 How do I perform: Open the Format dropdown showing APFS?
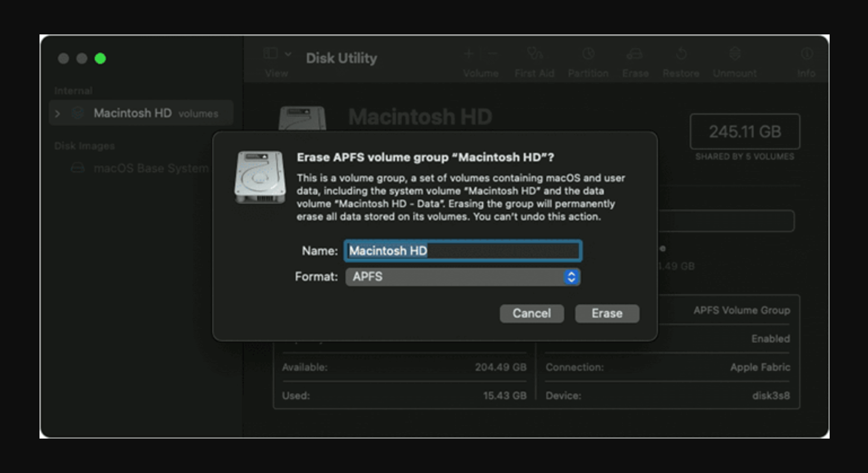(x=462, y=277)
